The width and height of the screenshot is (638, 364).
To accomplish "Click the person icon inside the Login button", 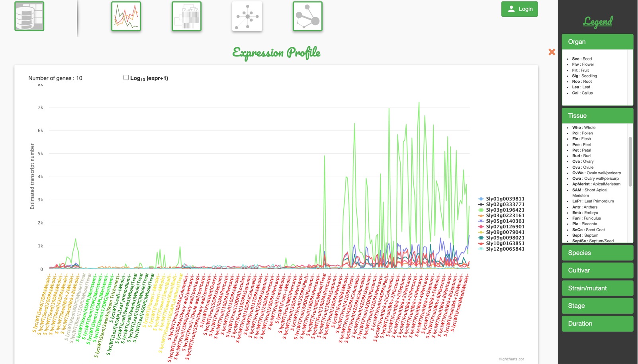I will pyautogui.click(x=511, y=9).
